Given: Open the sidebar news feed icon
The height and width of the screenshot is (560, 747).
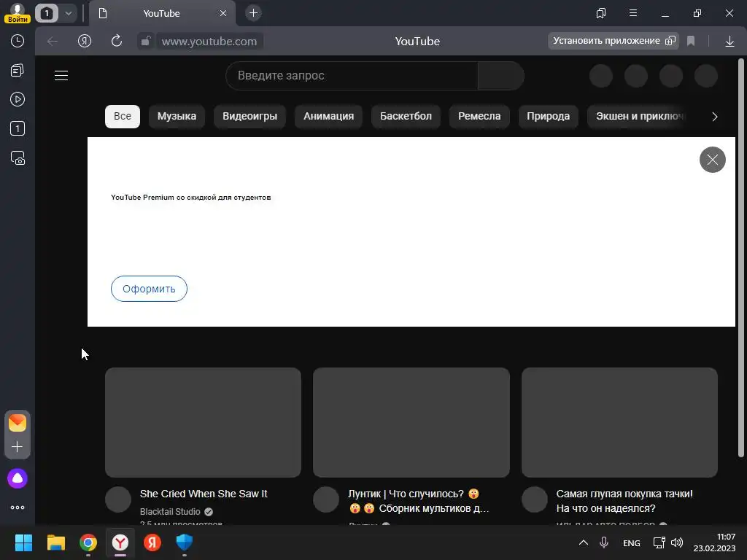Looking at the screenshot, I should click(x=18, y=71).
